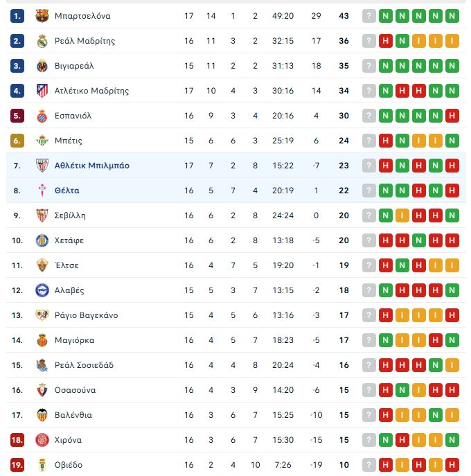Click the Villarreal yellow crest
The height and width of the screenshot is (476, 471).
pos(42,66)
